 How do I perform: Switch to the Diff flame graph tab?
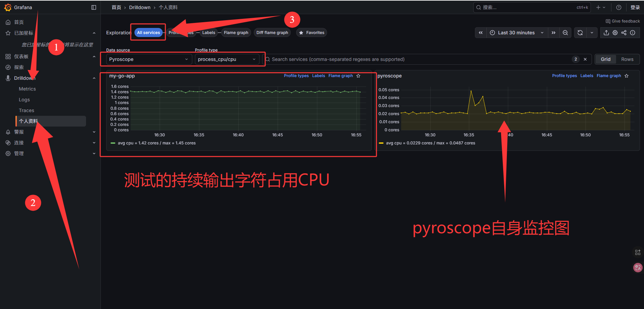[272, 33]
